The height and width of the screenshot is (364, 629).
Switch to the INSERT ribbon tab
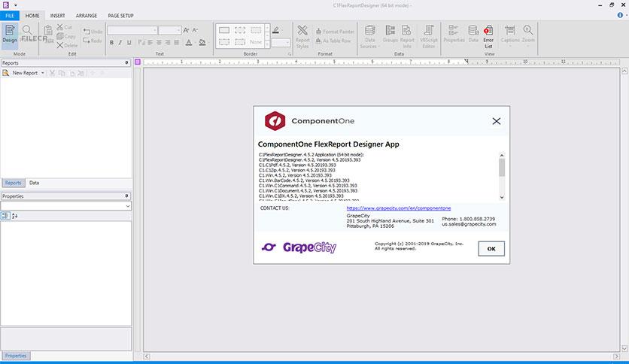(x=57, y=16)
